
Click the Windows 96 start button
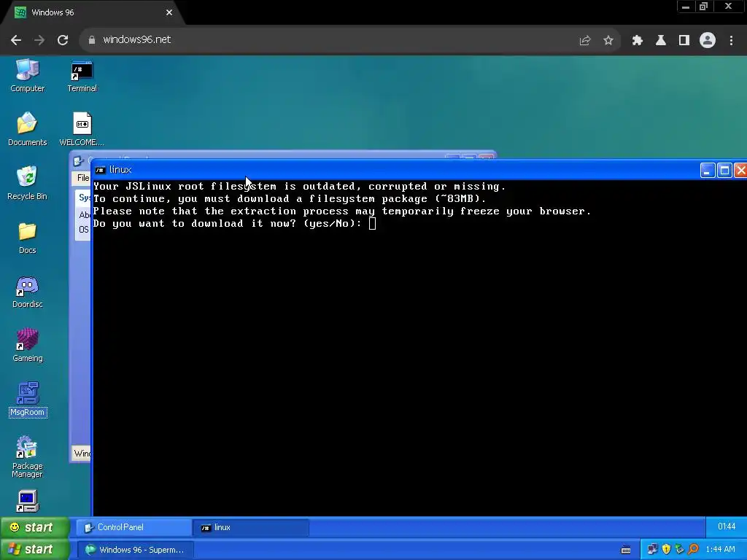click(34, 527)
